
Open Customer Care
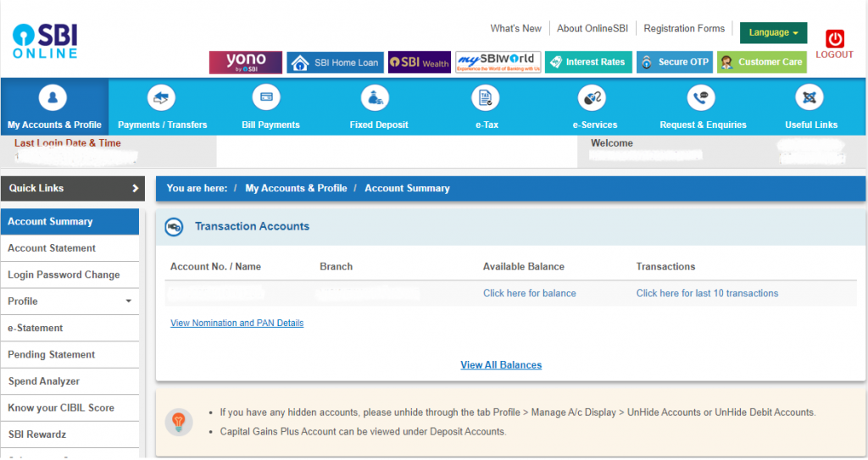762,62
